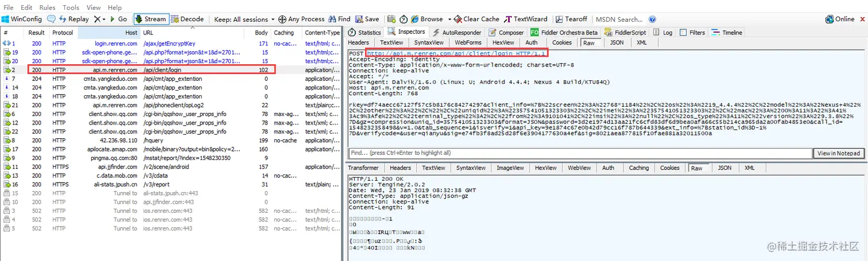Select response Caching tab

tap(638, 168)
